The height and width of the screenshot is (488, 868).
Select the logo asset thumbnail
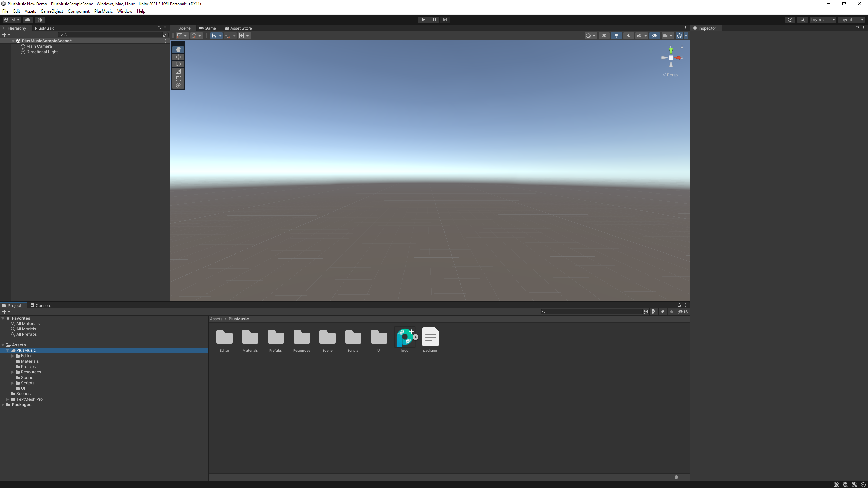[405, 338]
